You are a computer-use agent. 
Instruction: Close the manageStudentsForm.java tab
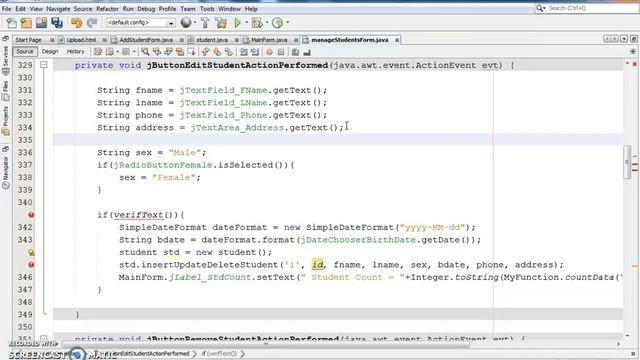pos(397,40)
